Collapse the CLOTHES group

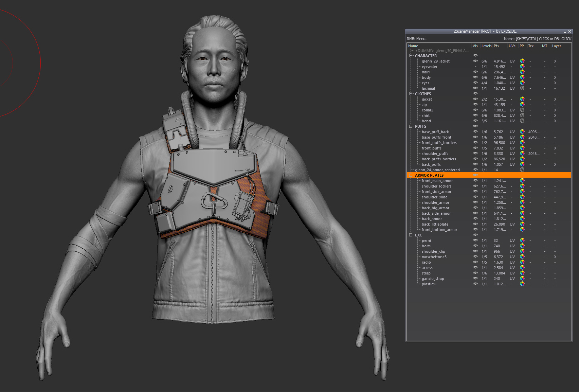(x=411, y=94)
